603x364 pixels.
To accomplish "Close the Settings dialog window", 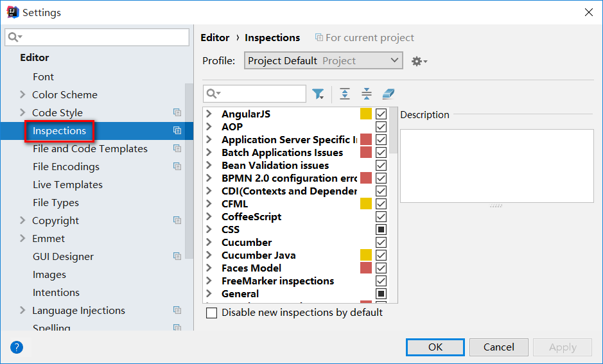I will (x=588, y=12).
